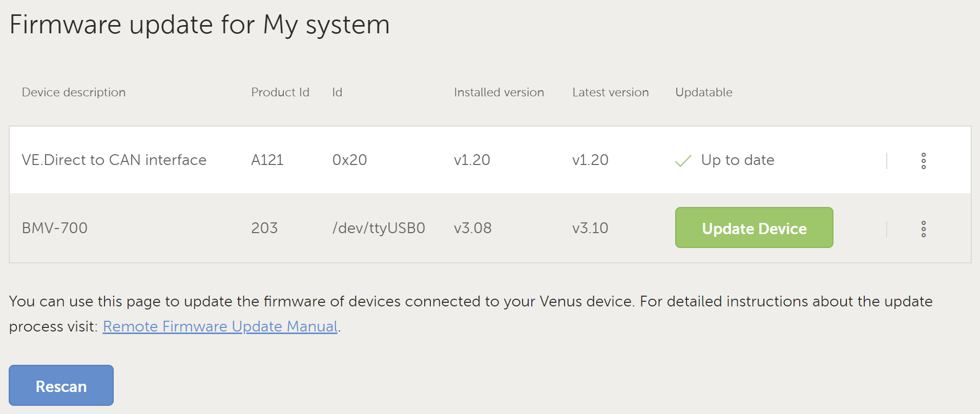Click the Product Id column header
The image size is (980, 414).
(280, 92)
